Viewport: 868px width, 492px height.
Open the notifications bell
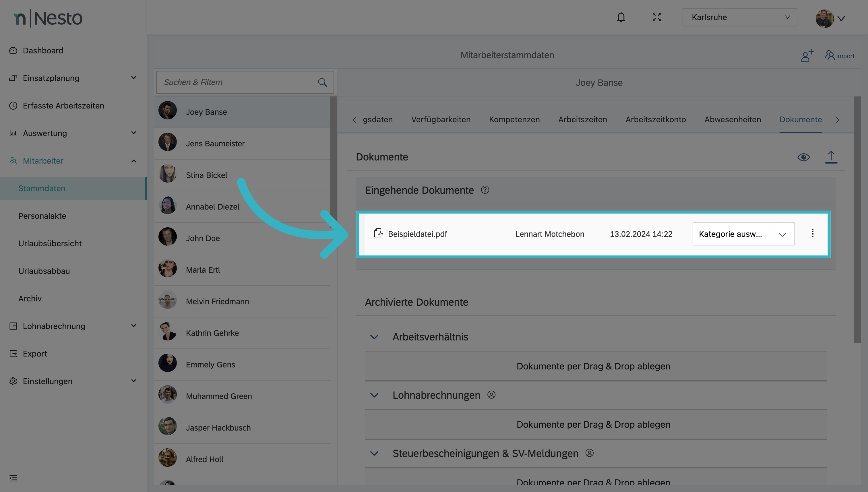pyautogui.click(x=621, y=17)
